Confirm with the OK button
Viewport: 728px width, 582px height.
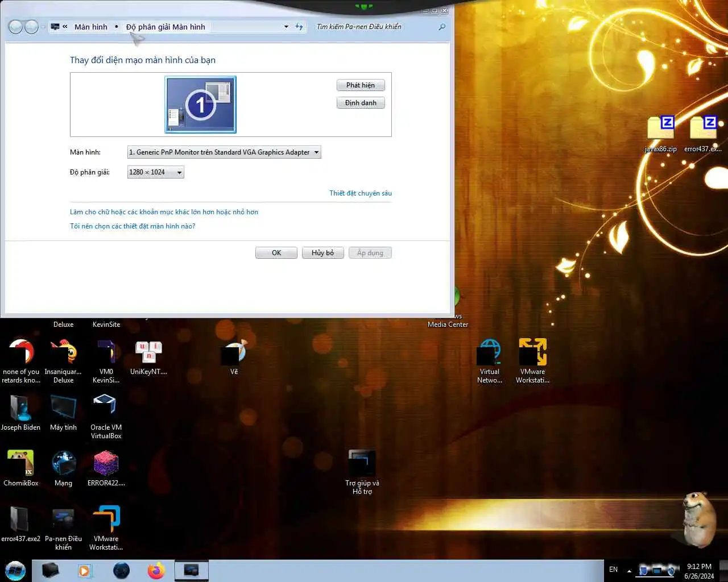point(276,253)
